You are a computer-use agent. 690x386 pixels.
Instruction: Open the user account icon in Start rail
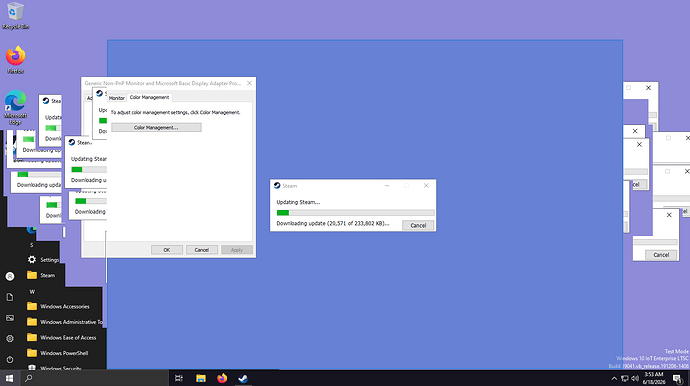coord(10,276)
